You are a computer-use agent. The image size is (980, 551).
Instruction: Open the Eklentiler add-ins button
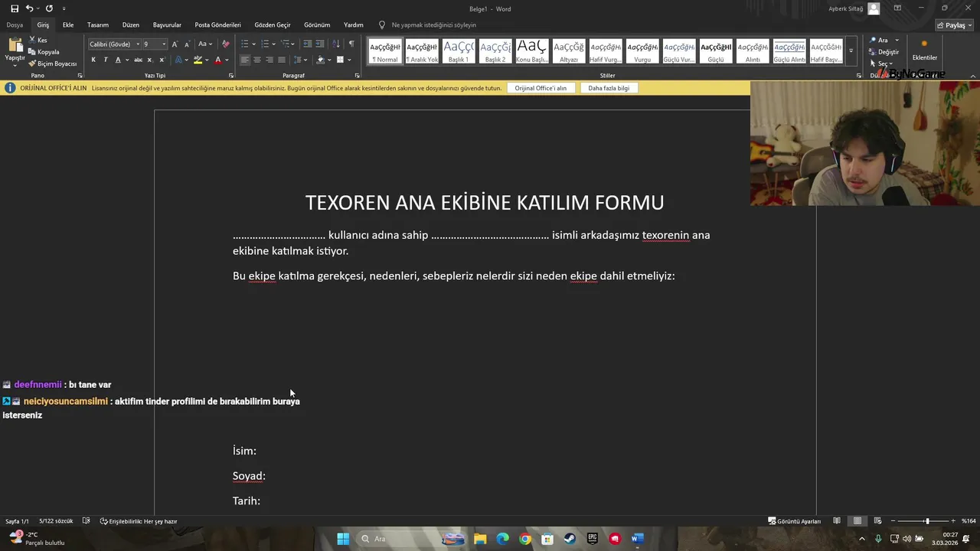[924, 51]
